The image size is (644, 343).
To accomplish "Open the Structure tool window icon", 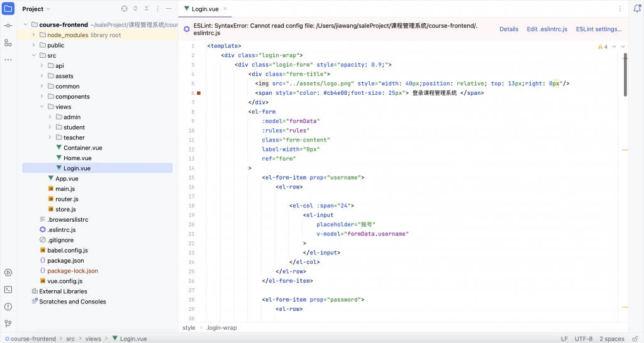I will [8, 43].
